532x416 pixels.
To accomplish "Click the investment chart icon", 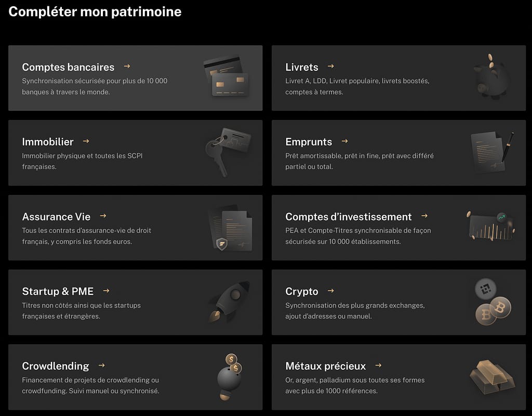I will [491, 226].
